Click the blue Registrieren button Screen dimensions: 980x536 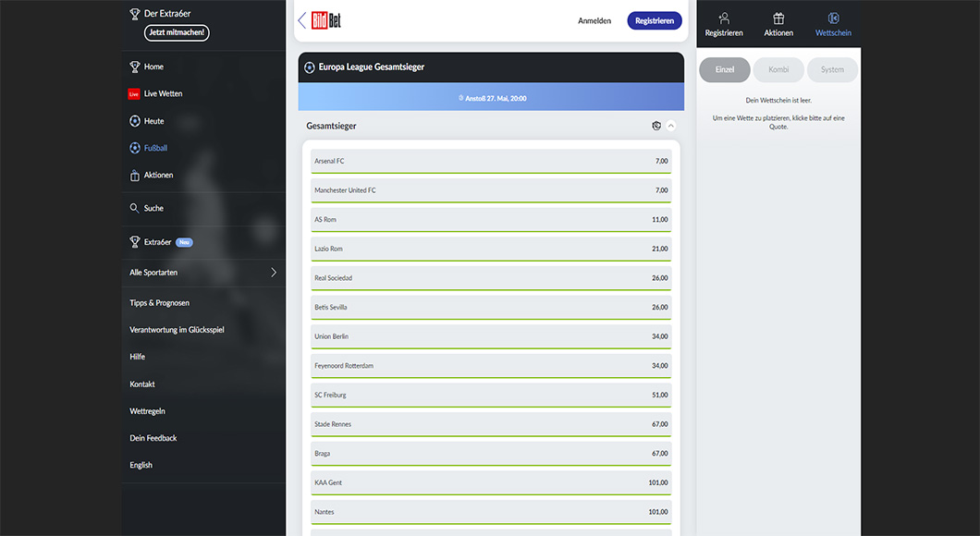click(655, 20)
